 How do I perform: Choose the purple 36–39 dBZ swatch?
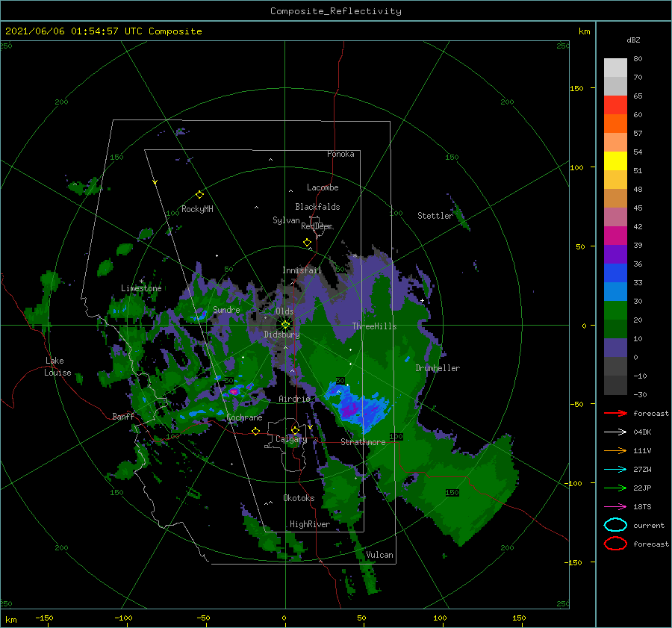615,254
